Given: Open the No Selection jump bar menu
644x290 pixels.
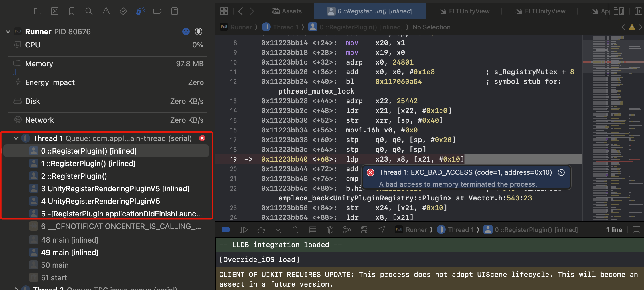Looking at the screenshot, I should (x=432, y=27).
